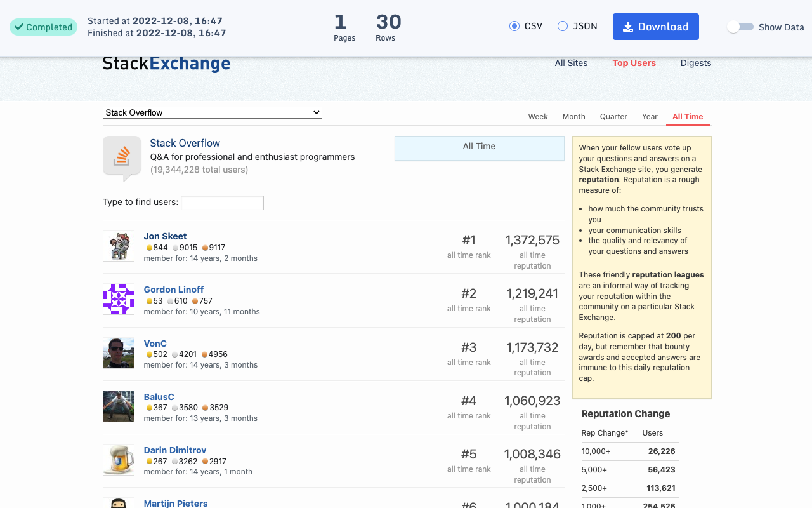This screenshot has width=812, height=508.
Task: Click the 5,000+ rep change cell
Action: (610, 470)
